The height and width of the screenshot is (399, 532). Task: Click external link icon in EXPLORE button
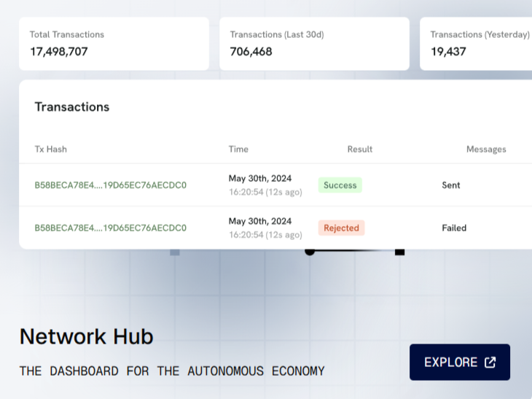tap(490, 362)
